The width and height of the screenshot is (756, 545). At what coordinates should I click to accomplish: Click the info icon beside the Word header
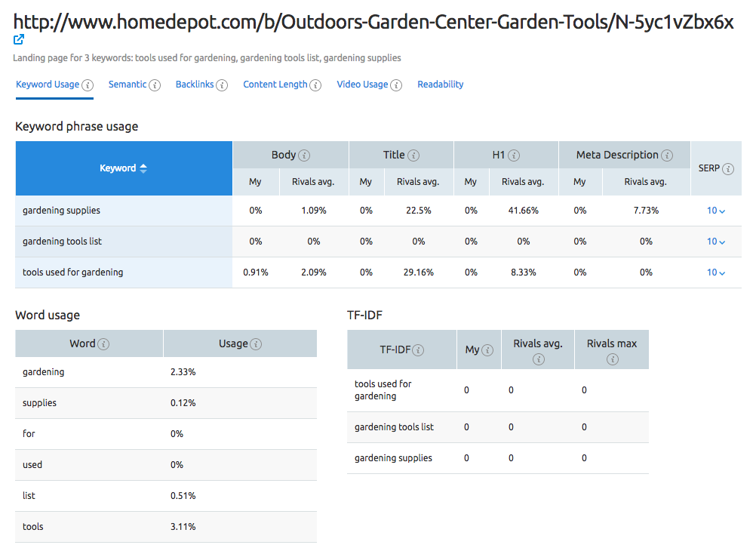click(104, 343)
